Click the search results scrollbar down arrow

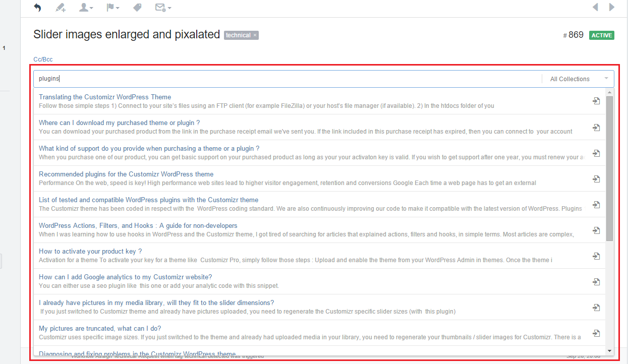point(609,350)
